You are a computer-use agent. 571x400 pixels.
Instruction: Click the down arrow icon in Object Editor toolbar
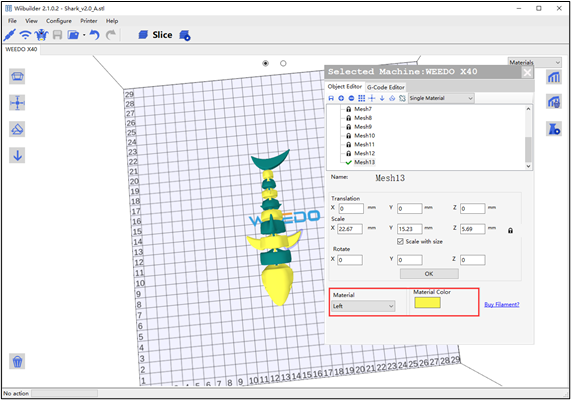(382, 98)
